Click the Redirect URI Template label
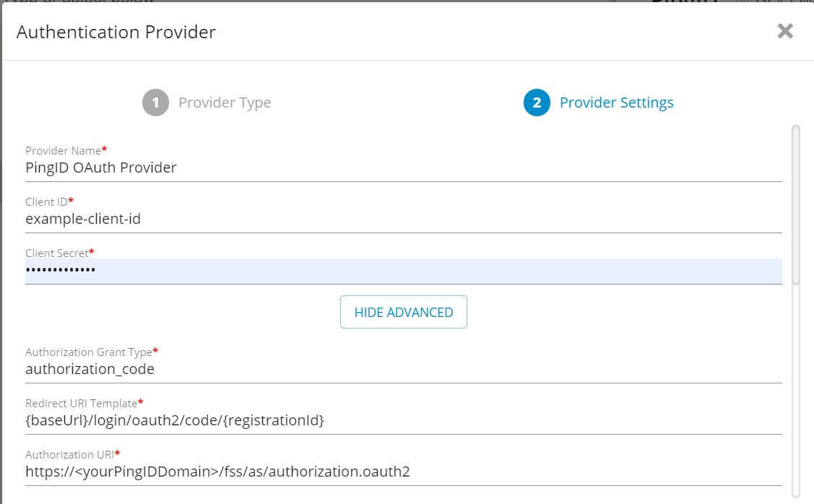Viewport: 814px width, 504px height. tap(82, 403)
